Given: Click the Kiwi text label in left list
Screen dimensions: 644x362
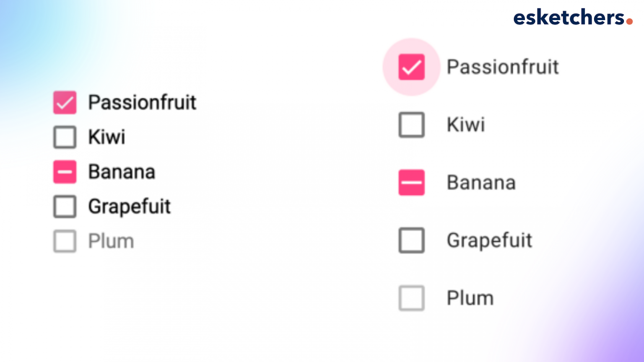Looking at the screenshot, I should pyautogui.click(x=106, y=137).
